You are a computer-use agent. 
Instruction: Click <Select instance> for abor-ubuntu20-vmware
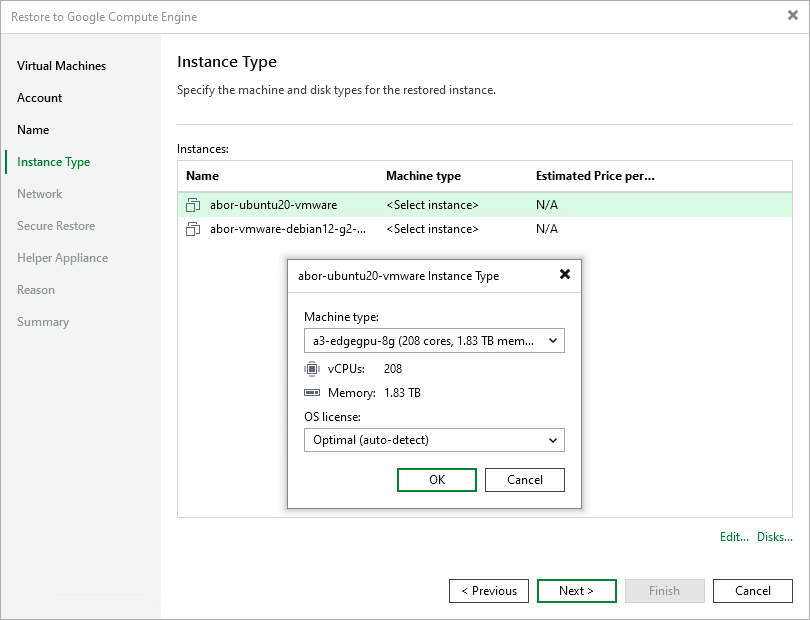pos(432,205)
